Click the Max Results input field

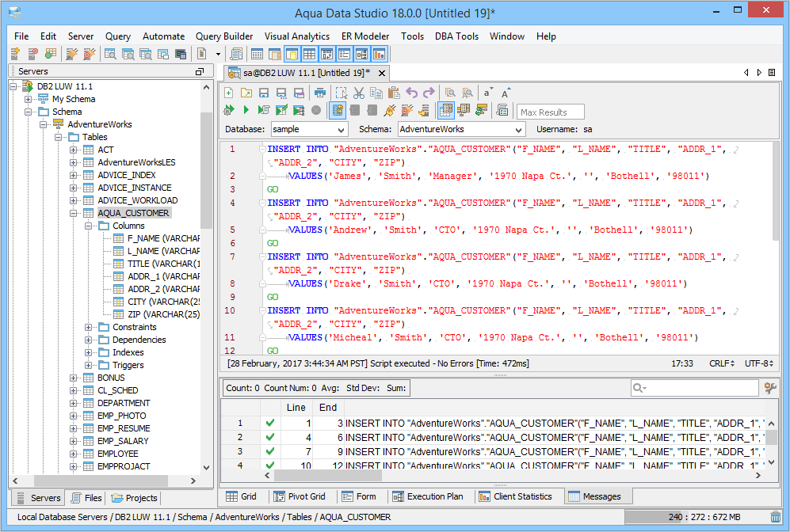point(551,112)
